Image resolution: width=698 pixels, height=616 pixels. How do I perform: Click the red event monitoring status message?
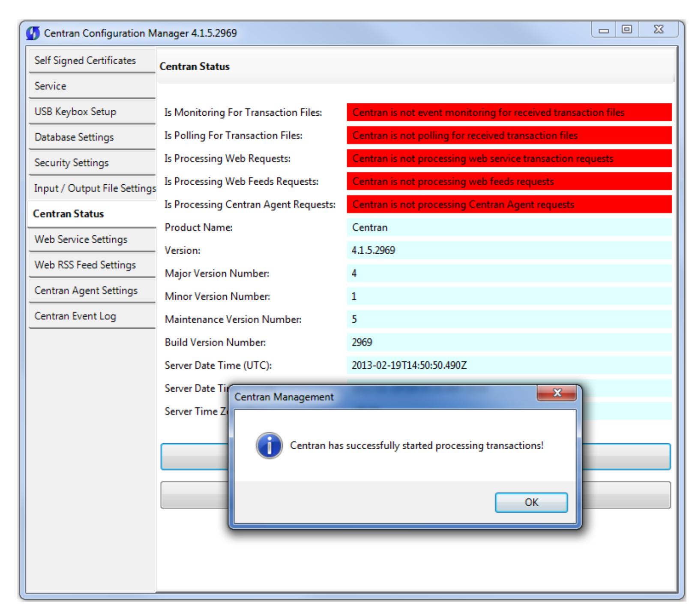click(x=509, y=112)
